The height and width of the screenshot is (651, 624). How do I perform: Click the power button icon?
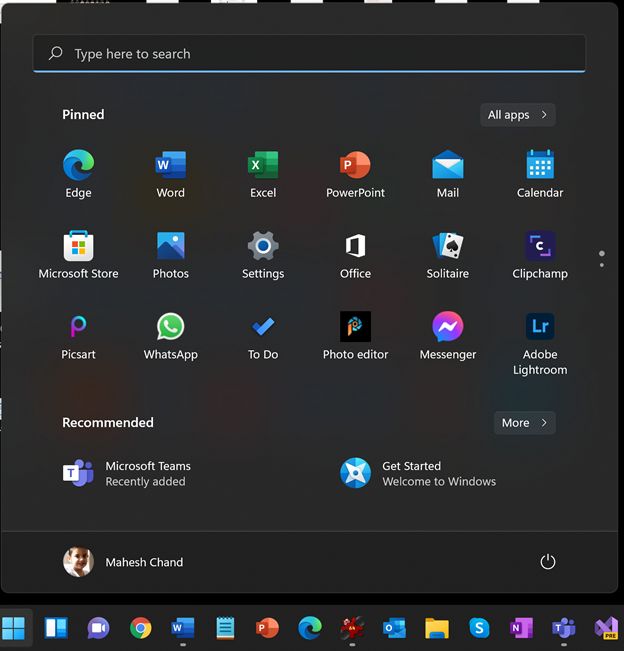(548, 562)
